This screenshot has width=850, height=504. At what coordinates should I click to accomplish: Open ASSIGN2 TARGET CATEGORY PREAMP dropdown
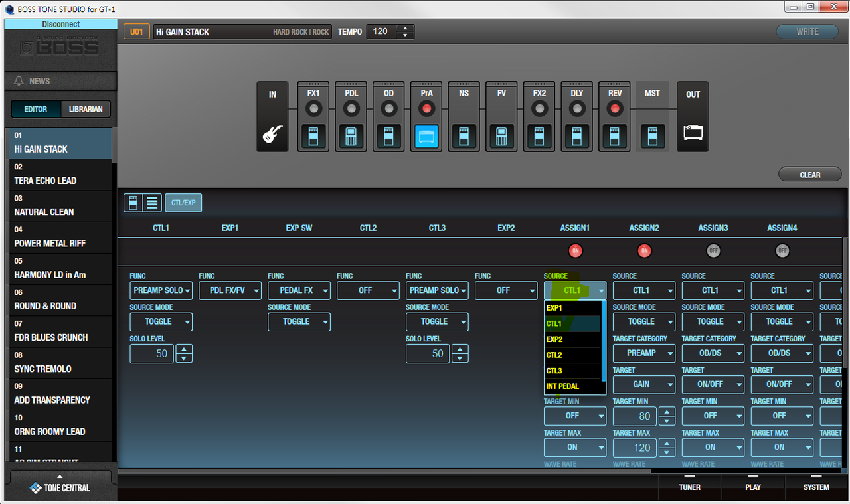click(x=645, y=353)
